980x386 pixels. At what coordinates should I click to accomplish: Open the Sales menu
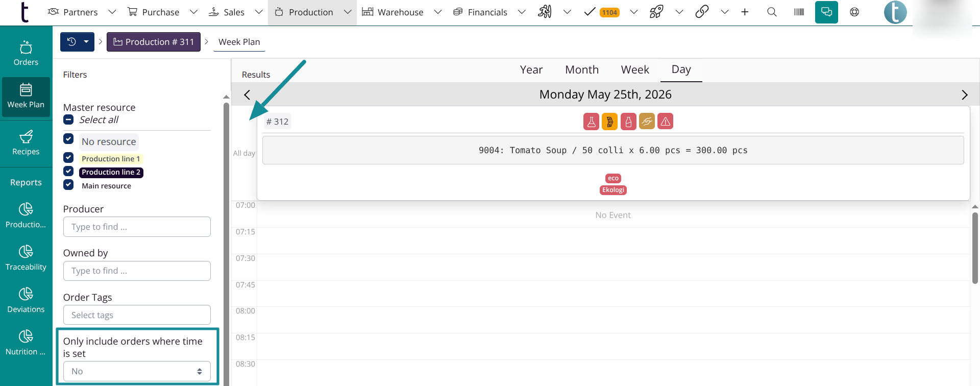[x=227, y=12]
